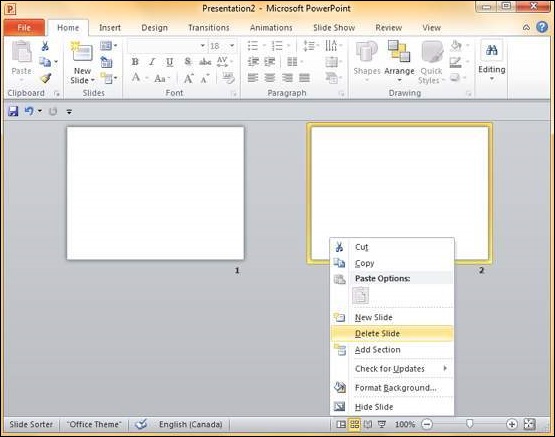Image resolution: width=555 pixels, height=437 pixels.
Task: Center text in Paragraph group
Action: click(270, 78)
